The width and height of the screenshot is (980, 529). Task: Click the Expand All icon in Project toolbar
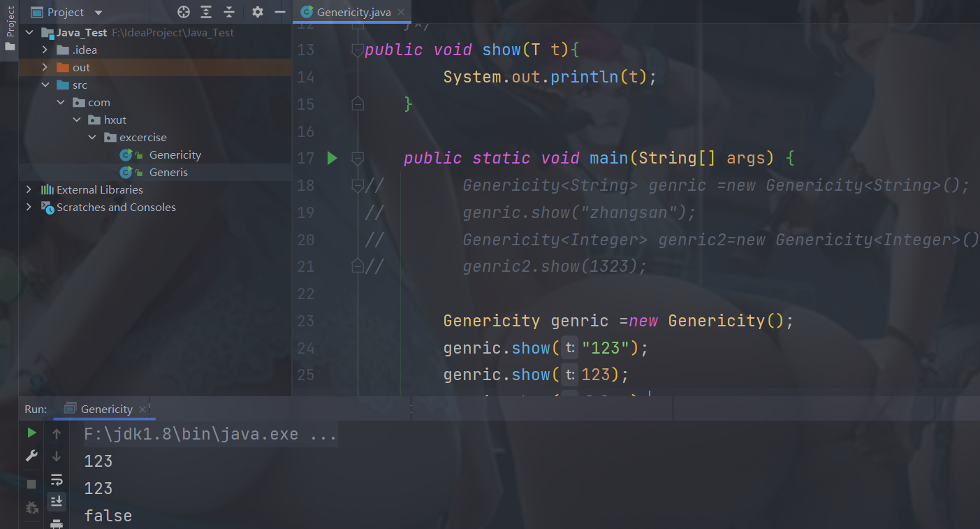(x=206, y=12)
